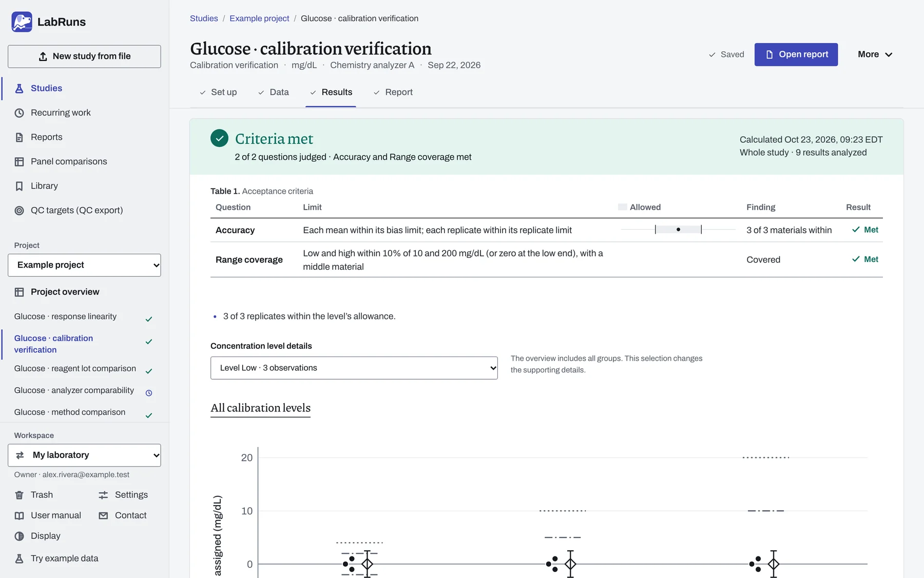Click the All calibration levels heading
924x578 pixels.
[260, 408]
